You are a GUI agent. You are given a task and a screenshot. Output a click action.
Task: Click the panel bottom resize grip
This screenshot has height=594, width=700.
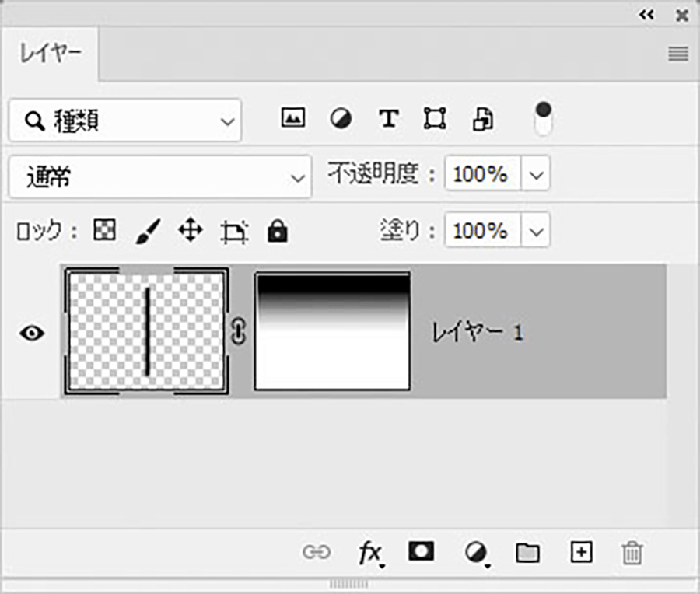point(348,583)
